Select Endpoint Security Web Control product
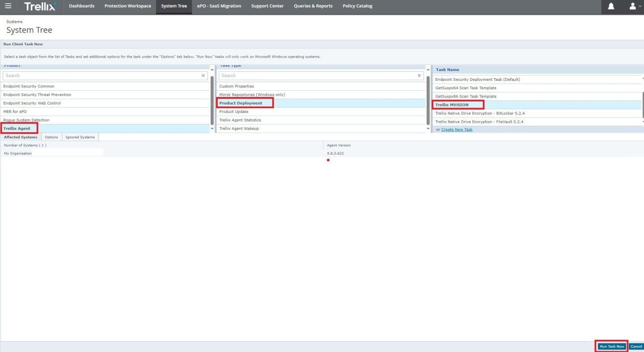The width and height of the screenshot is (644, 352). tap(105, 103)
